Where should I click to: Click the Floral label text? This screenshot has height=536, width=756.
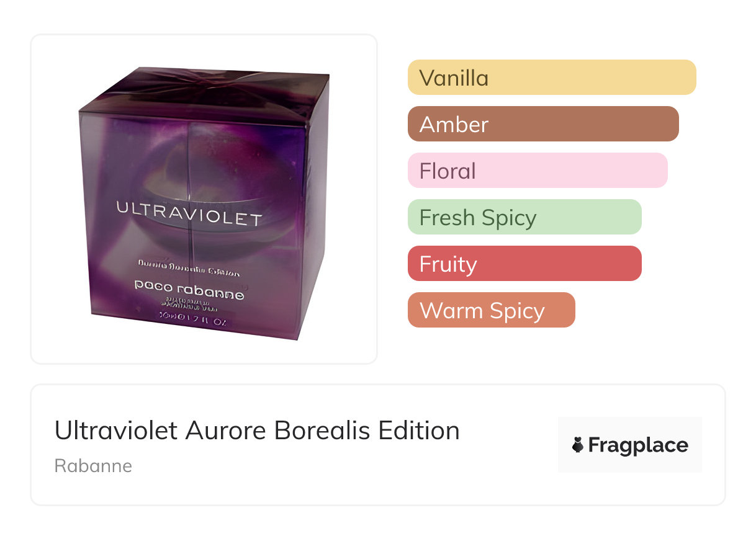pyautogui.click(x=448, y=171)
